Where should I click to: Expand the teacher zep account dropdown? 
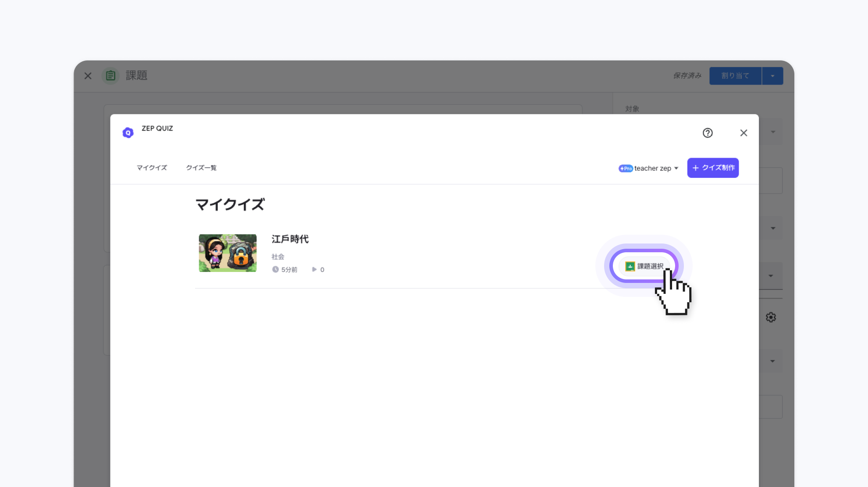pyautogui.click(x=676, y=168)
